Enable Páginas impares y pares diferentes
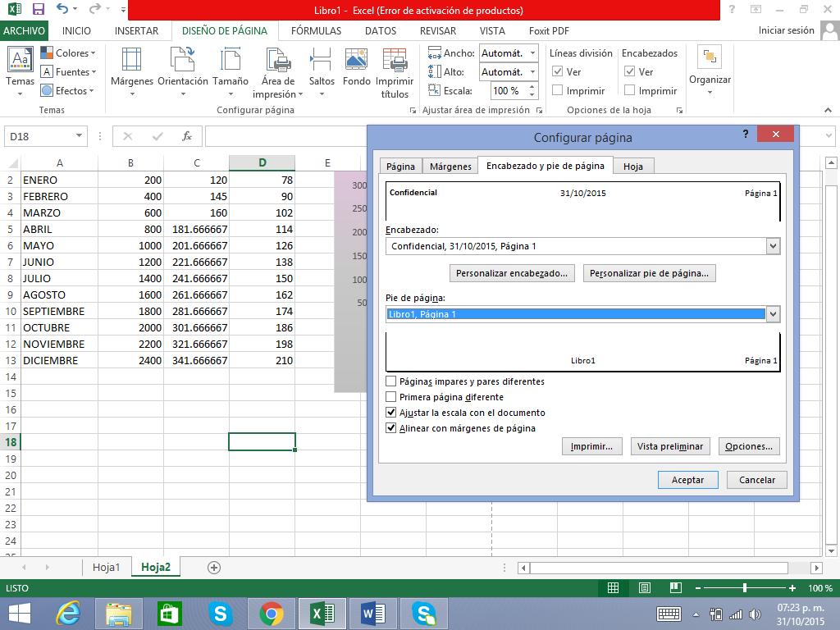 tap(391, 381)
